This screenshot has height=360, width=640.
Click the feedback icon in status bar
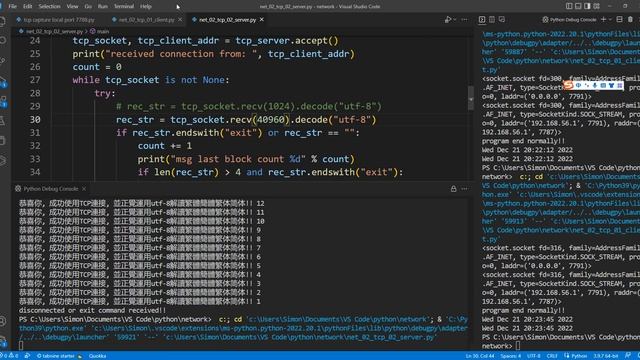[x=628, y=356]
